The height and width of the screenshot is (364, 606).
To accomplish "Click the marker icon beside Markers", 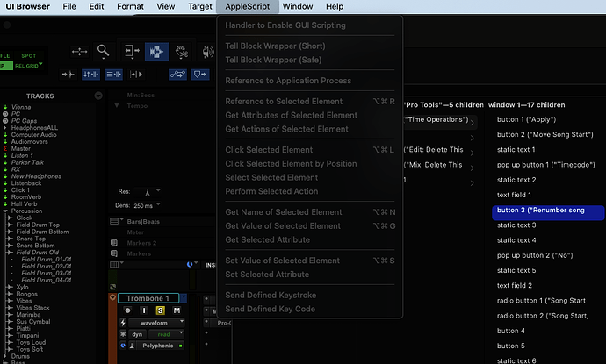I will (114, 253).
